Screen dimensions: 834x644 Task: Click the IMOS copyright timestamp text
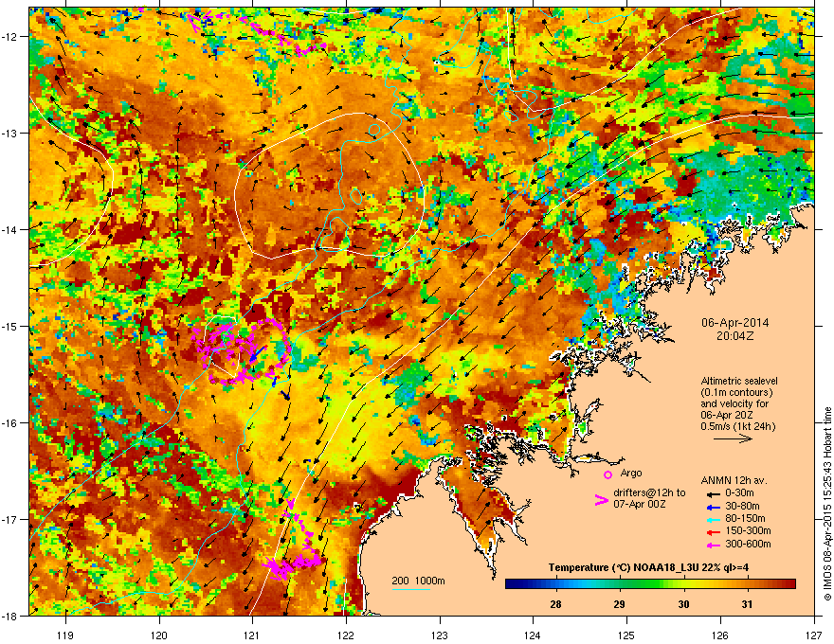(x=827, y=504)
